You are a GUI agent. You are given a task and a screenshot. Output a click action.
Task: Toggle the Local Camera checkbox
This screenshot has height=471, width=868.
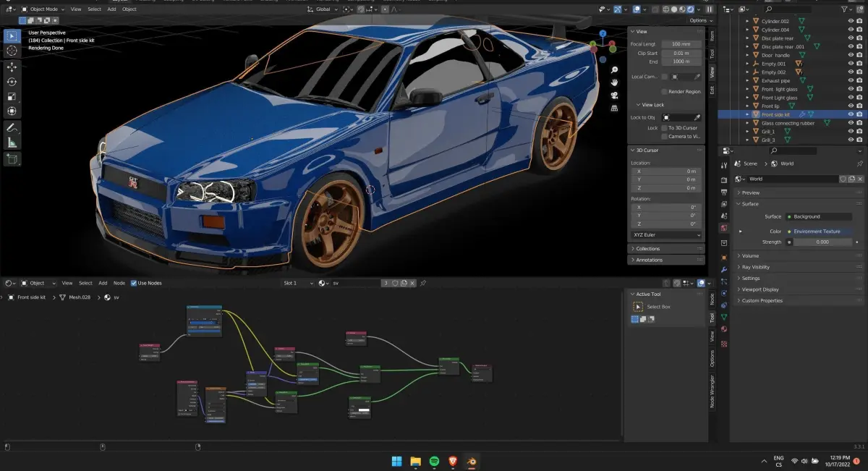point(664,76)
